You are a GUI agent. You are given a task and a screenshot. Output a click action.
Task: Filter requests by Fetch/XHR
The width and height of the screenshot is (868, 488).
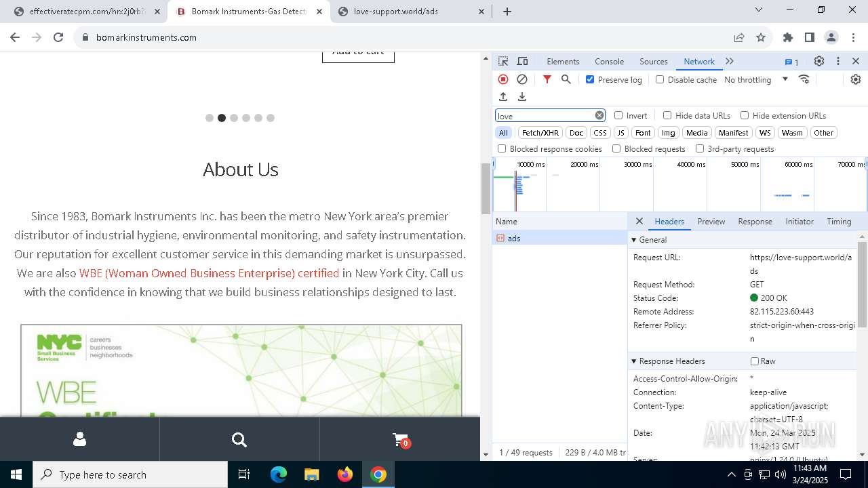pyautogui.click(x=540, y=133)
